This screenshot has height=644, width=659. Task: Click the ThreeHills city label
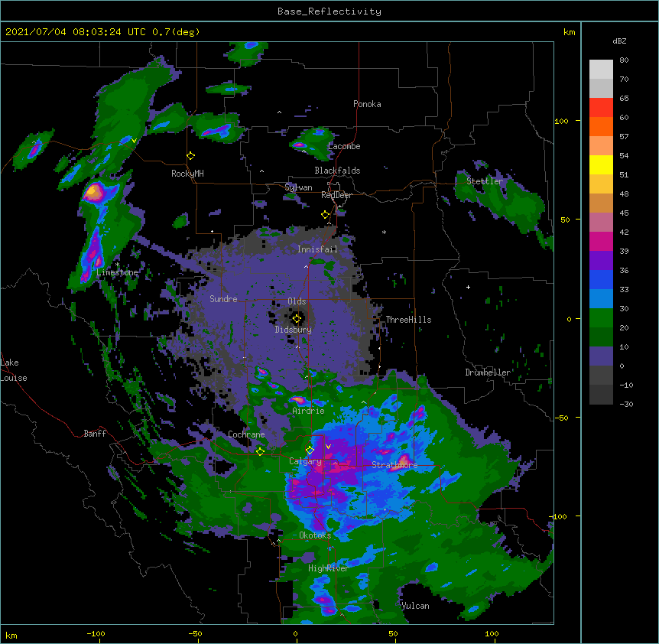pos(408,320)
